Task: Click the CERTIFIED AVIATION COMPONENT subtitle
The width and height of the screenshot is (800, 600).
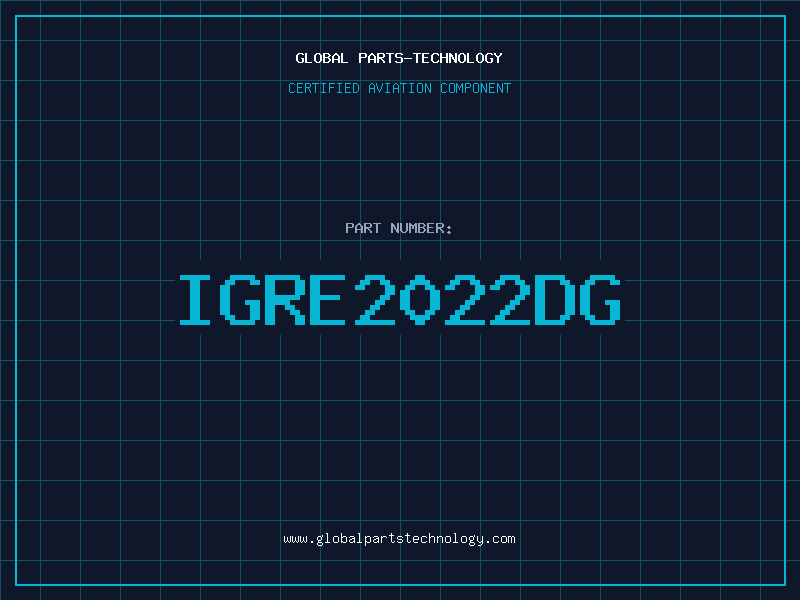Action: pyautogui.click(x=399, y=88)
